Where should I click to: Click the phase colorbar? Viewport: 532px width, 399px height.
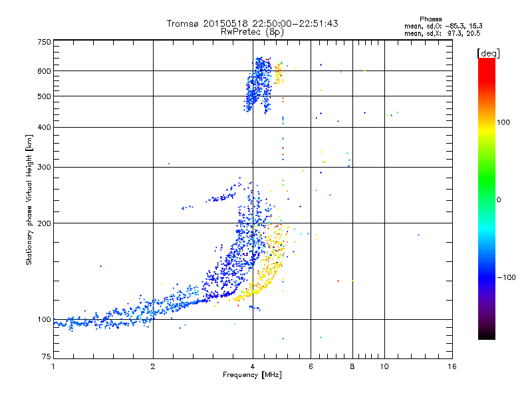487,198
